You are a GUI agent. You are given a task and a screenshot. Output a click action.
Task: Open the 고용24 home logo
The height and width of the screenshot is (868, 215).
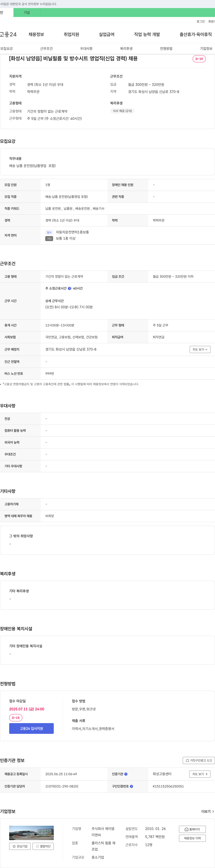(x=8, y=34)
